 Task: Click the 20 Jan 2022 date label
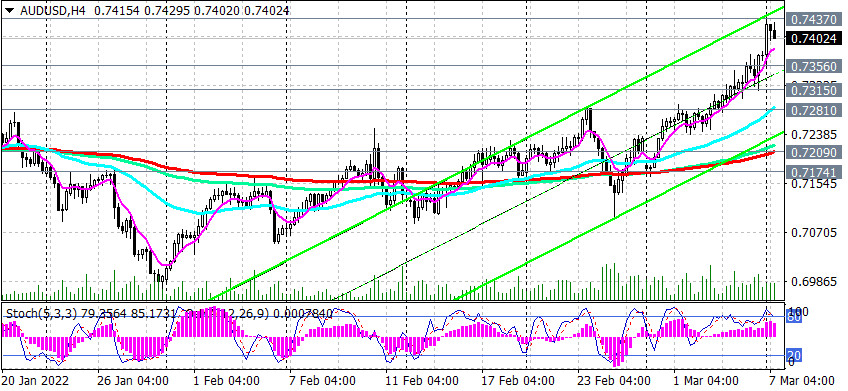coord(36,381)
